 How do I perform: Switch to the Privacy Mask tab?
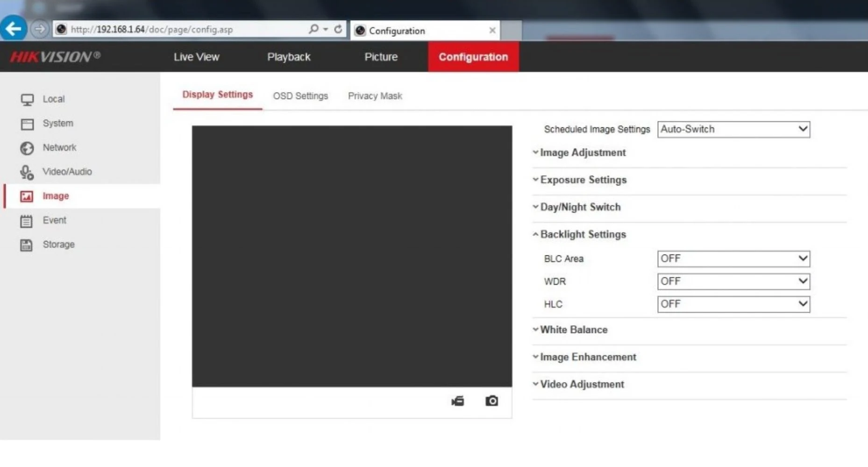pos(375,96)
